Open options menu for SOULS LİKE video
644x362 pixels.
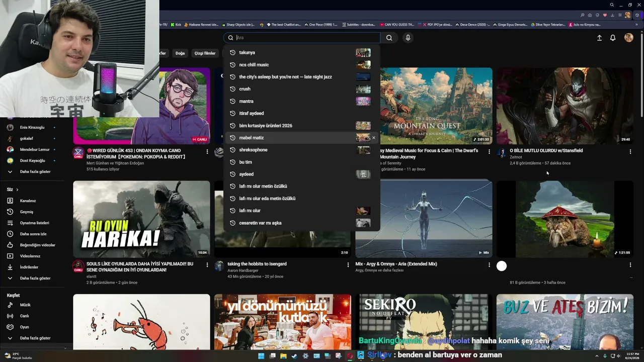pyautogui.click(x=207, y=264)
